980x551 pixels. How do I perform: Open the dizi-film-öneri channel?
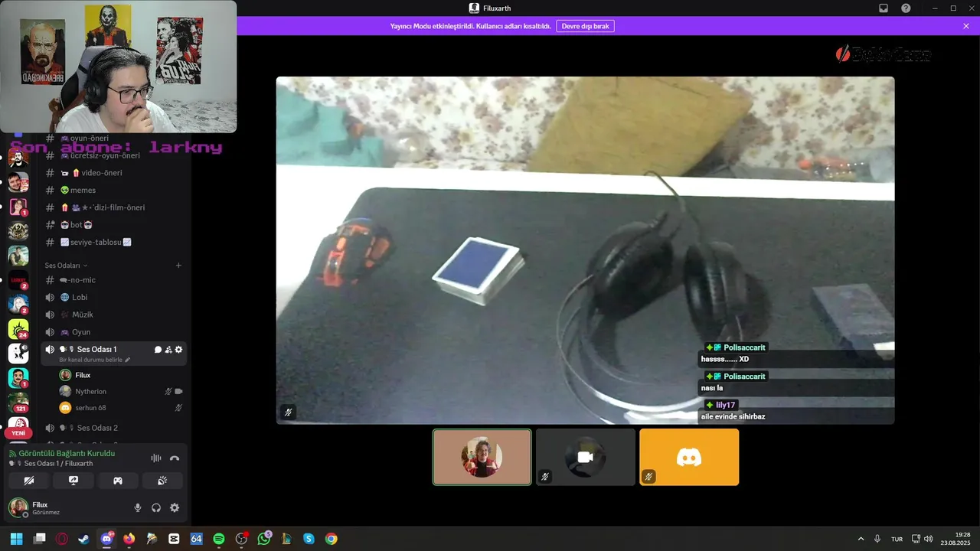click(115, 207)
